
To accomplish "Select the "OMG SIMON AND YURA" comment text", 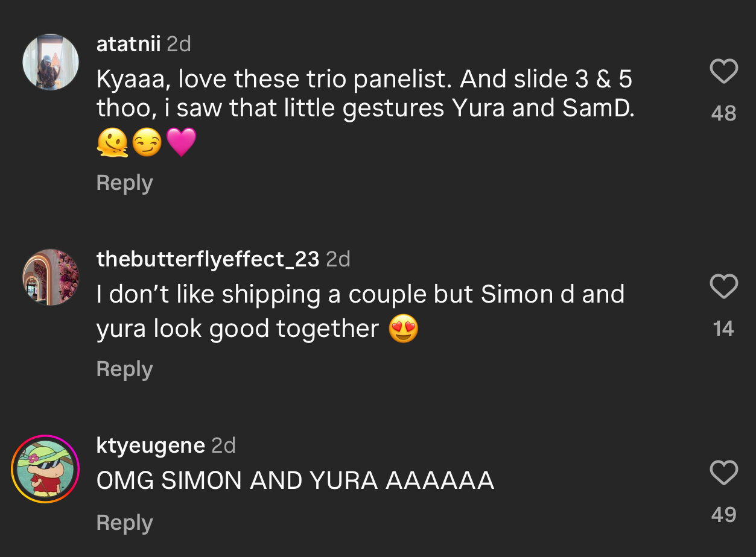I will [x=295, y=480].
